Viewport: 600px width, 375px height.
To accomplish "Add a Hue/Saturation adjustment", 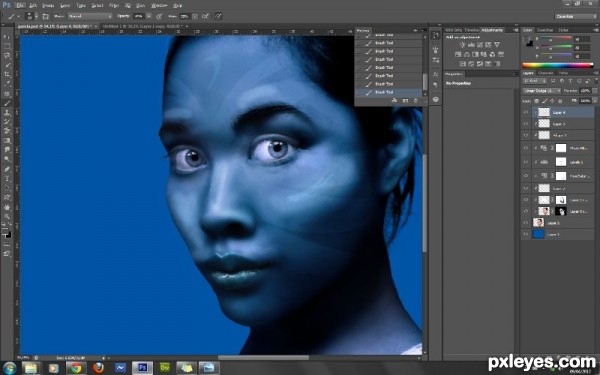I will 458,54.
